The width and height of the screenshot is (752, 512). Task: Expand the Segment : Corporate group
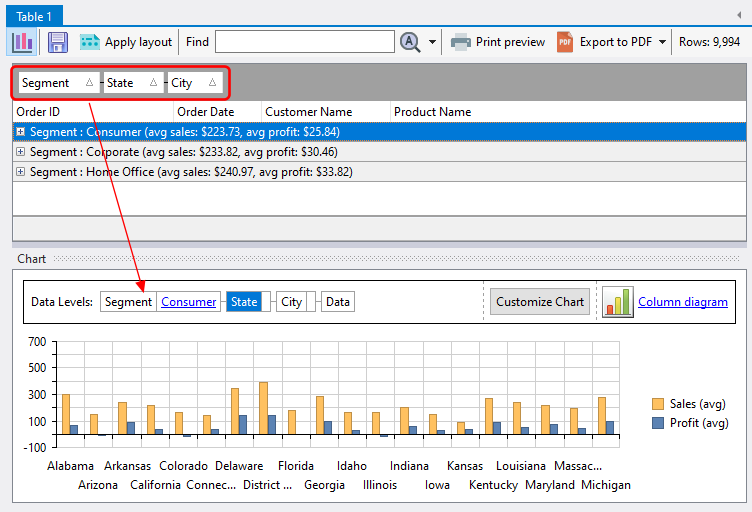click(21, 152)
